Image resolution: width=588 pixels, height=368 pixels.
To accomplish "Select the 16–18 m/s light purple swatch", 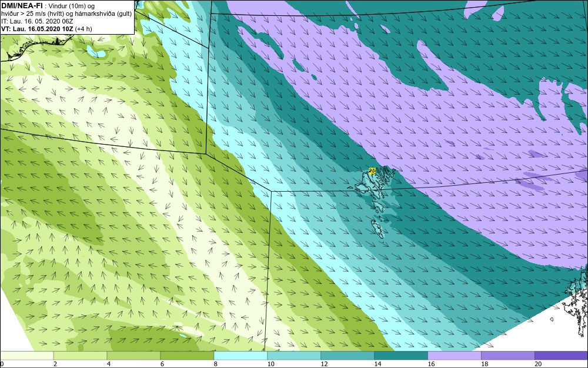I will tap(455, 355).
